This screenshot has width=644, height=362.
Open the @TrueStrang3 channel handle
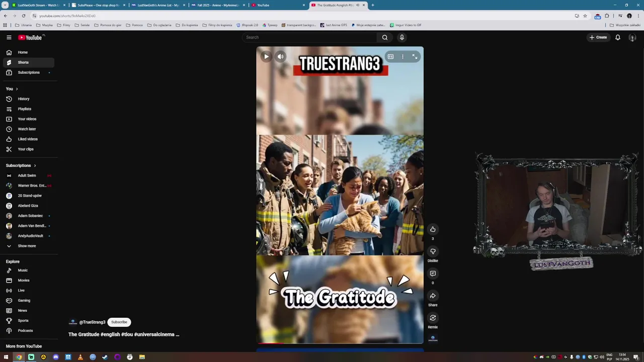pos(92,322)
